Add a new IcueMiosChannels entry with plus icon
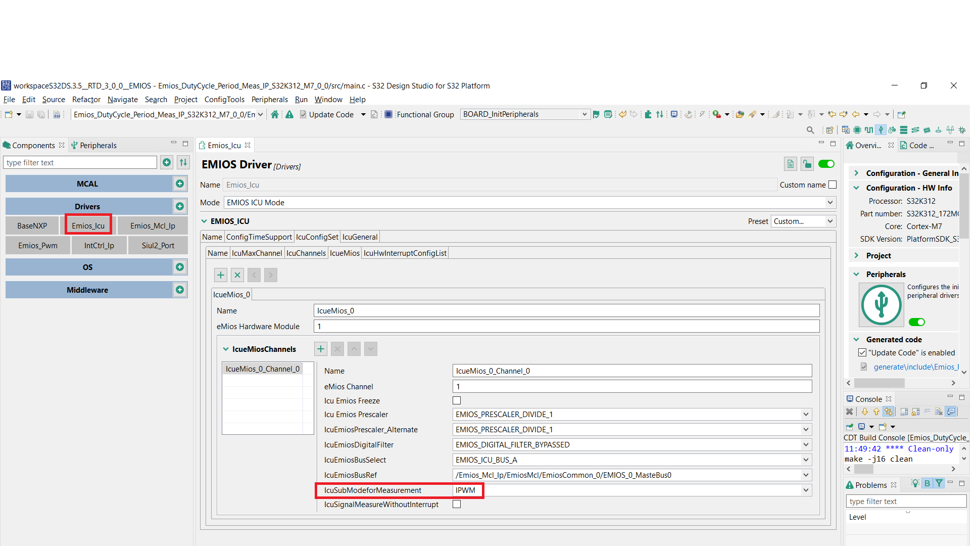Viewport: 980px width, 546px height. click(320, 348)
